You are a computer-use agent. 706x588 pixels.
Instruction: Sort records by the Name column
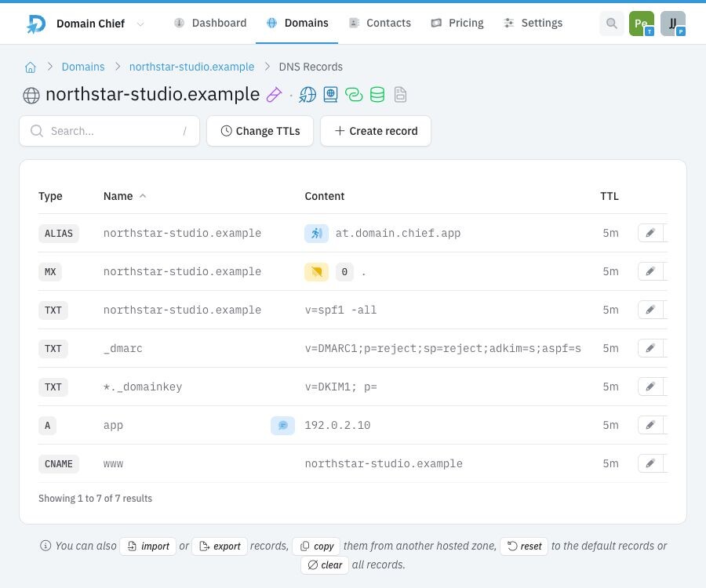(125, 196)
